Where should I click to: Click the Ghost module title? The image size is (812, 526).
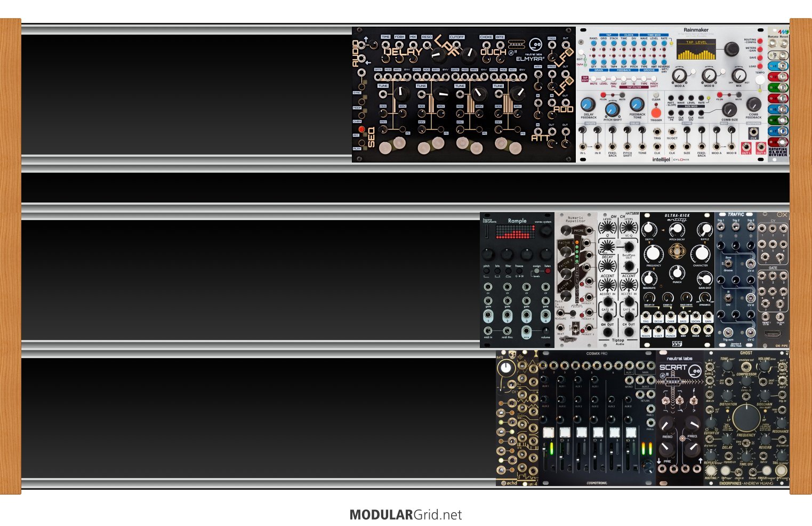[x=746, y=353]
